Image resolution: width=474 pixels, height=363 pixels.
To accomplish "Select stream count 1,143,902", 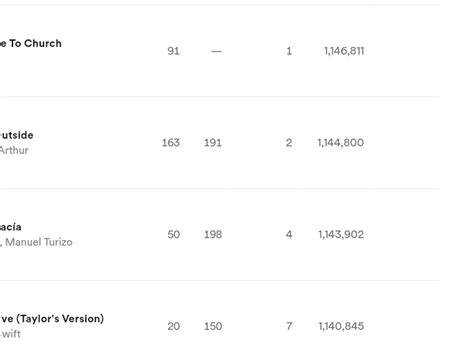I will point(341,234).
